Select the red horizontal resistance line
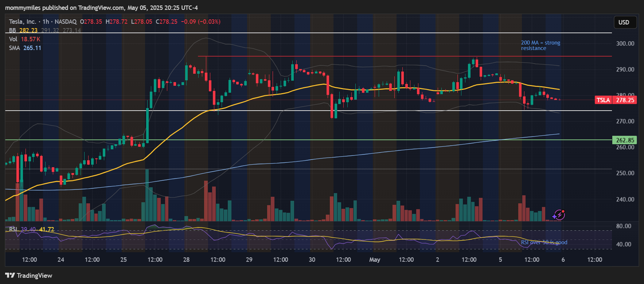This screenshot has height=284, width=644. [405, 56]
